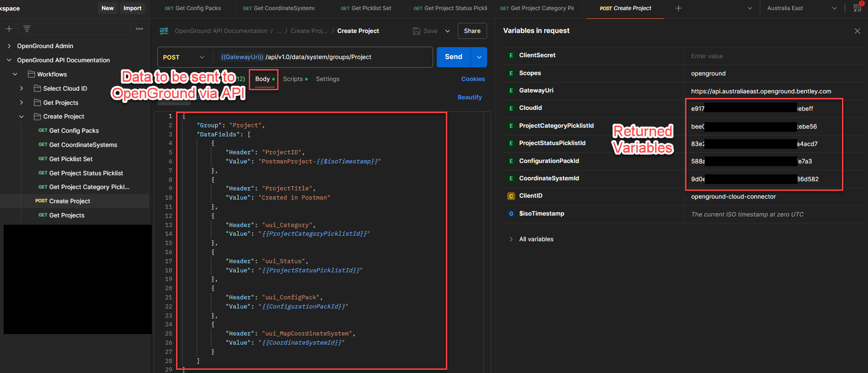Expand All variables section
The height and width of the screenshot is (373, 868).
[511, 239]
